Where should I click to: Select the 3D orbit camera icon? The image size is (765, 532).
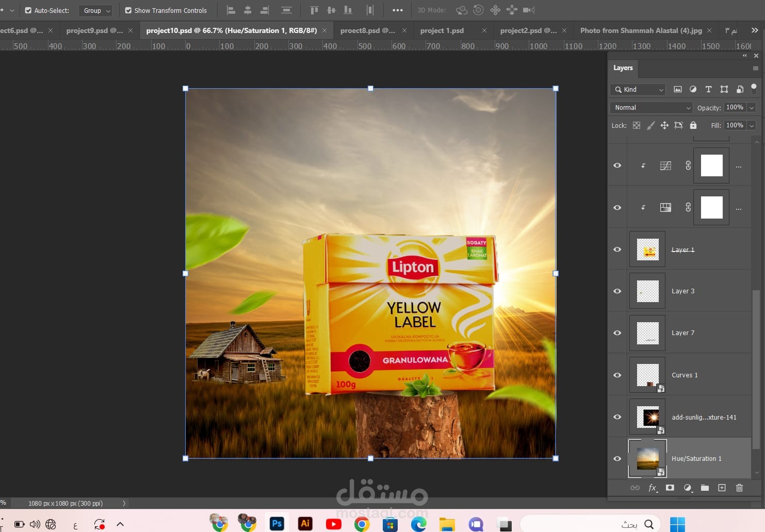coord(462,10)
